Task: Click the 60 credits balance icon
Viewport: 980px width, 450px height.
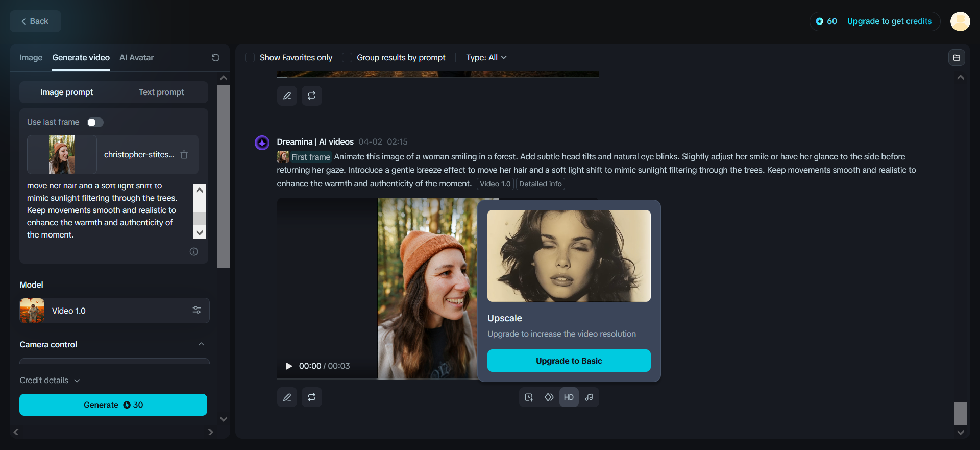Action: [x=819, y=21]
